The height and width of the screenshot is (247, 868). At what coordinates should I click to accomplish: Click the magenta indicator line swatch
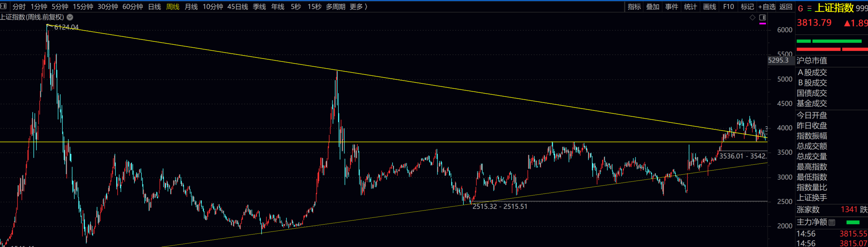point(762,23)
